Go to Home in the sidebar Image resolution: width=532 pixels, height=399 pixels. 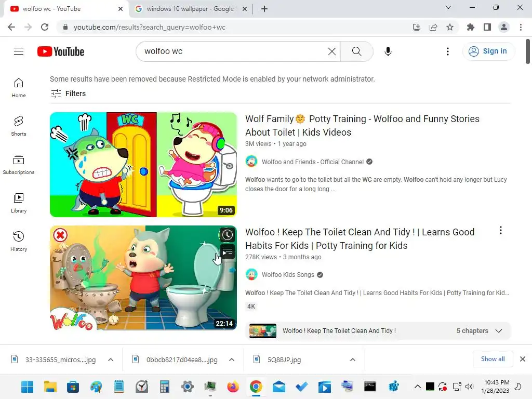click(19, 88)
